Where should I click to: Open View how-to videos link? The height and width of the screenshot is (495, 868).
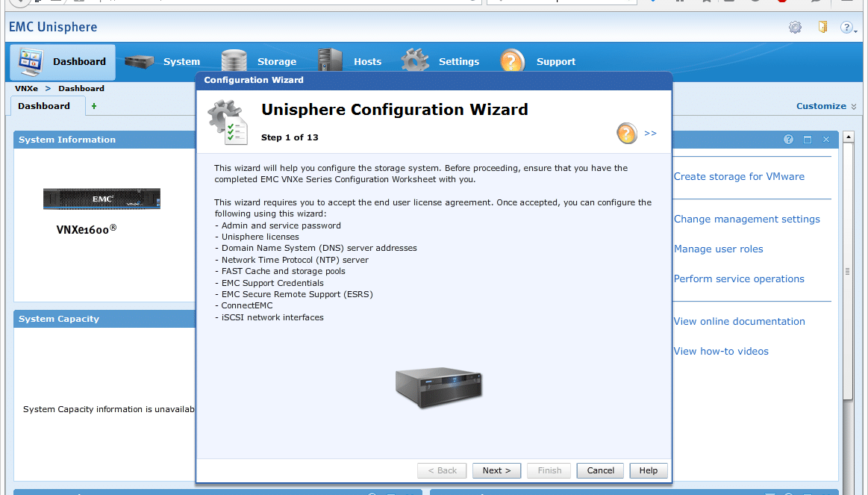[721, 352]
